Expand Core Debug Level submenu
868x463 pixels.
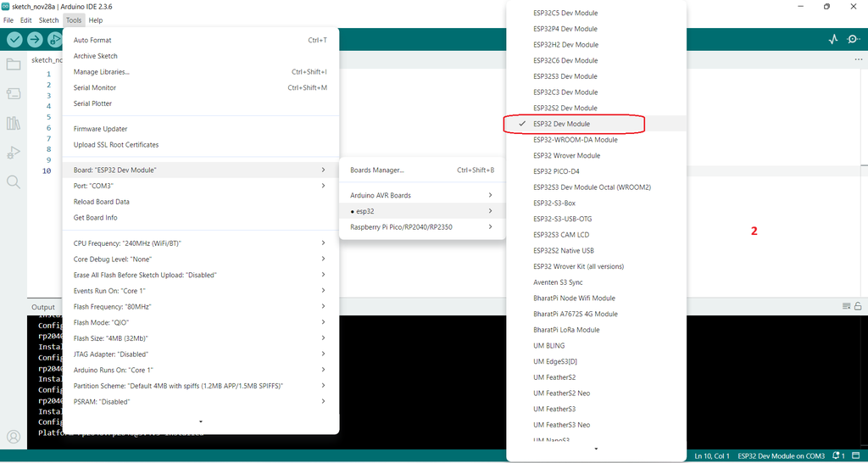(200, 259)
